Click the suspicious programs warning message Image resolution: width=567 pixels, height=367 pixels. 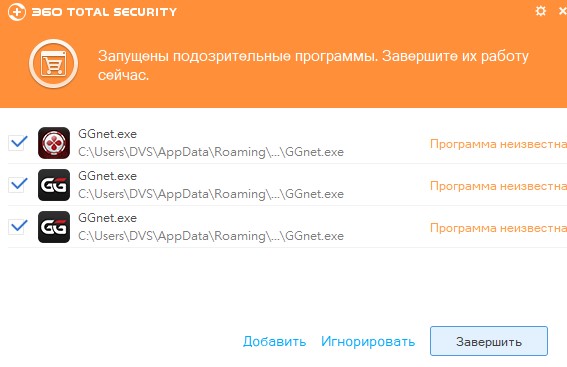(313, 65)
